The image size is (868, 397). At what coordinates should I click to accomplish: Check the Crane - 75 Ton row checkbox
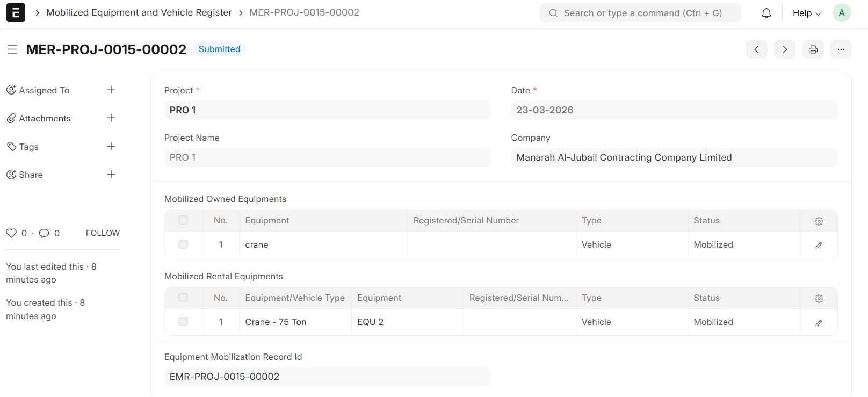(183, 322)
